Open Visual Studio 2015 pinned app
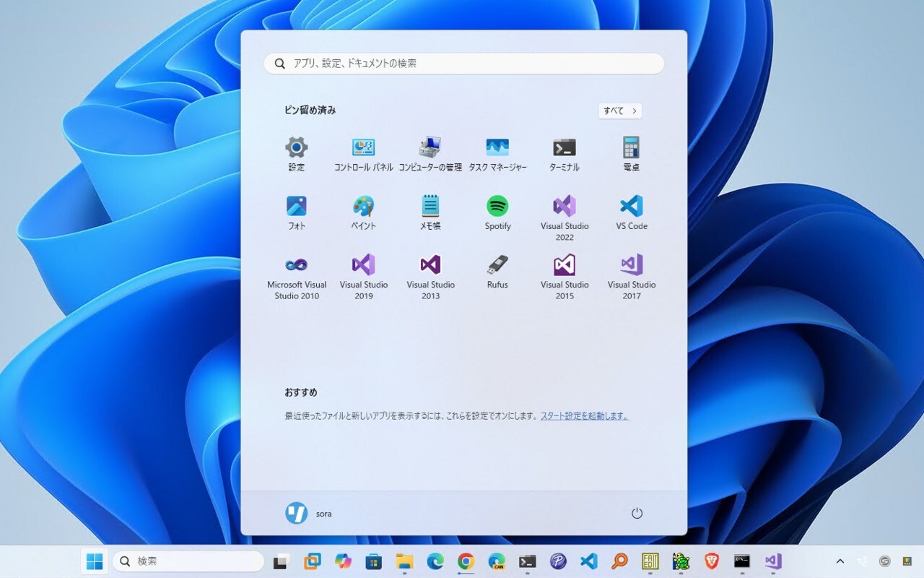The height and width of the screenshot is (578, 924). point(565,277)
